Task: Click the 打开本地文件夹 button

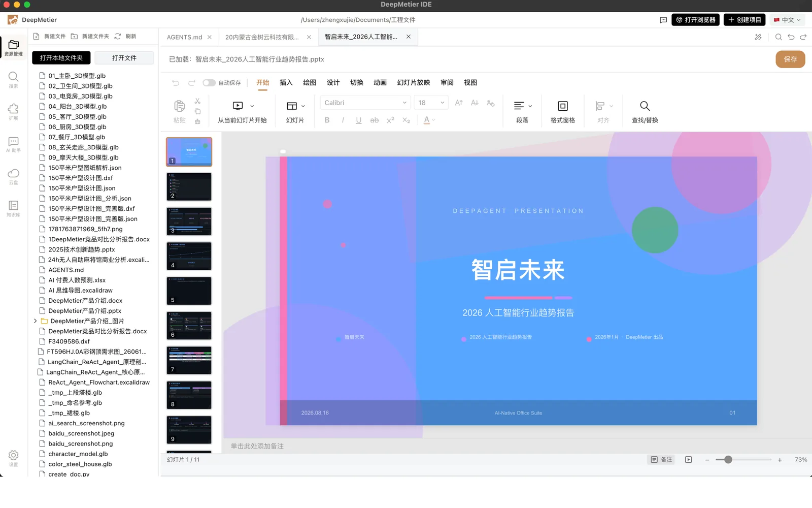Action: click(61, 58)
